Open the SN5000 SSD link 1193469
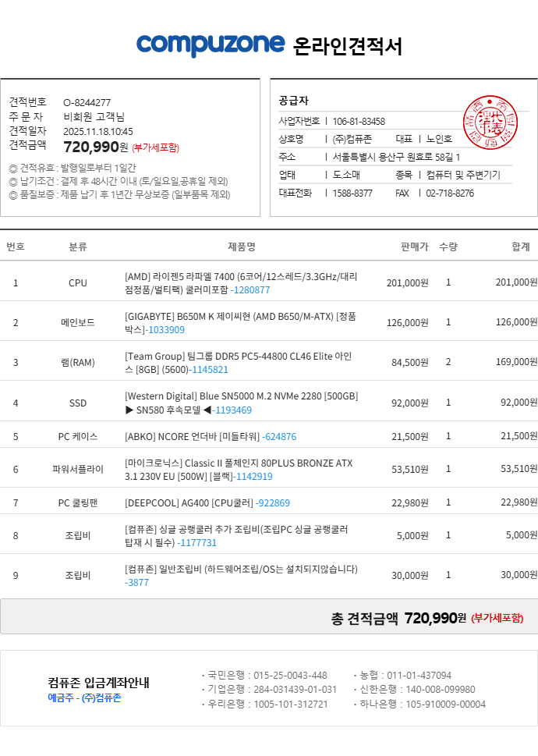 click(x=232, y=410)
